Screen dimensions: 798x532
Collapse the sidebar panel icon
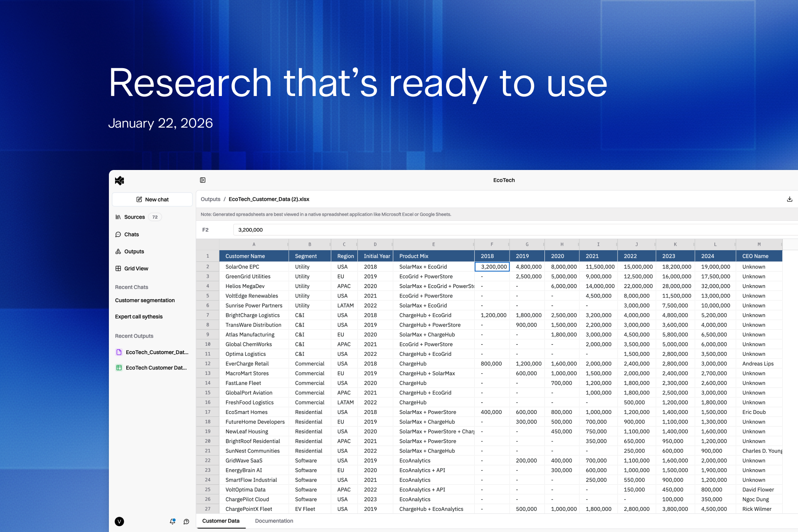(203, 180)
